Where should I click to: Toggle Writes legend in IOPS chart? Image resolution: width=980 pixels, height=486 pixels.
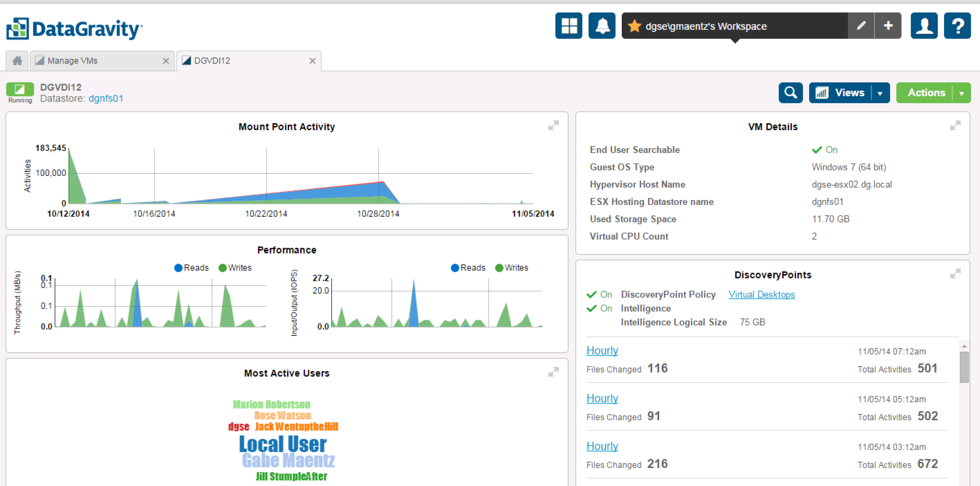[x=512, y=268]
